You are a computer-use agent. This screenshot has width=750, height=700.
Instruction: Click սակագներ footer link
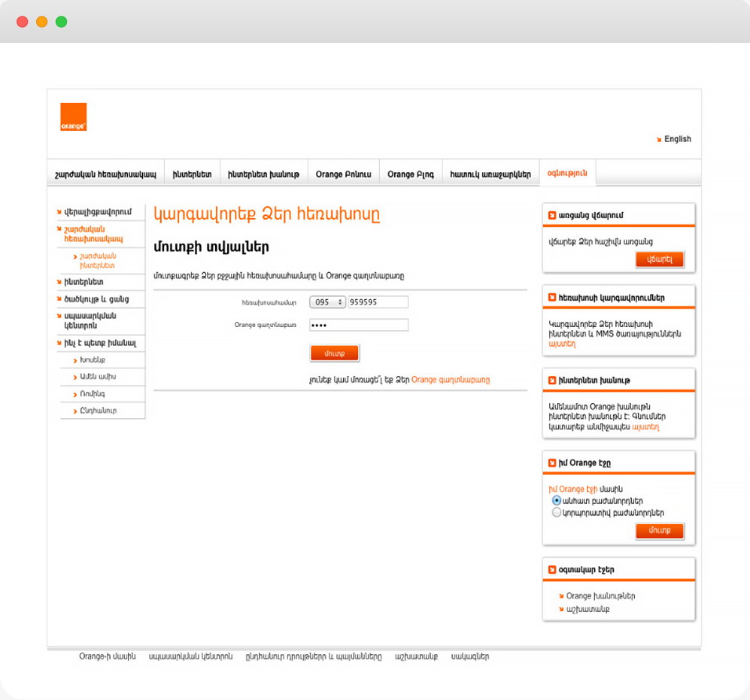[470, 656]
